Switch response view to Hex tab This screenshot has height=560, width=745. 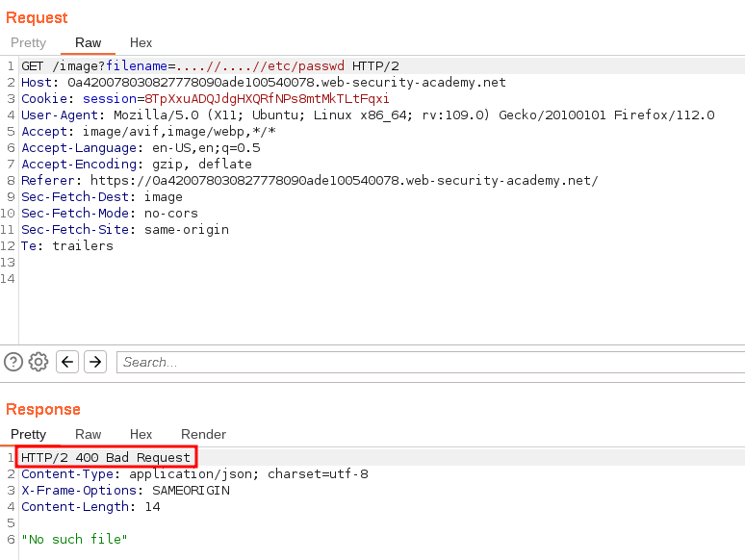pyautogui.click(x=141, y=434)
